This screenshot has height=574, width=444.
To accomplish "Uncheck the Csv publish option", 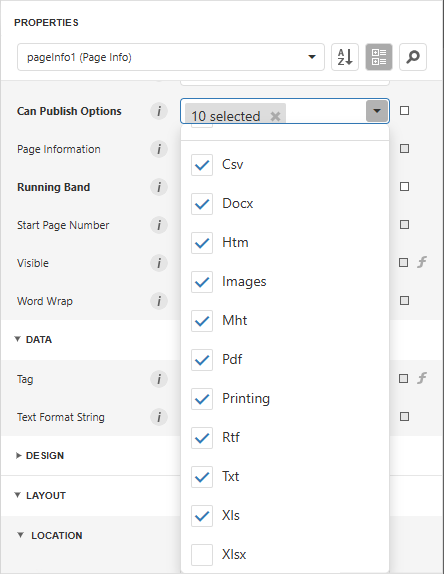I will 202,165.
